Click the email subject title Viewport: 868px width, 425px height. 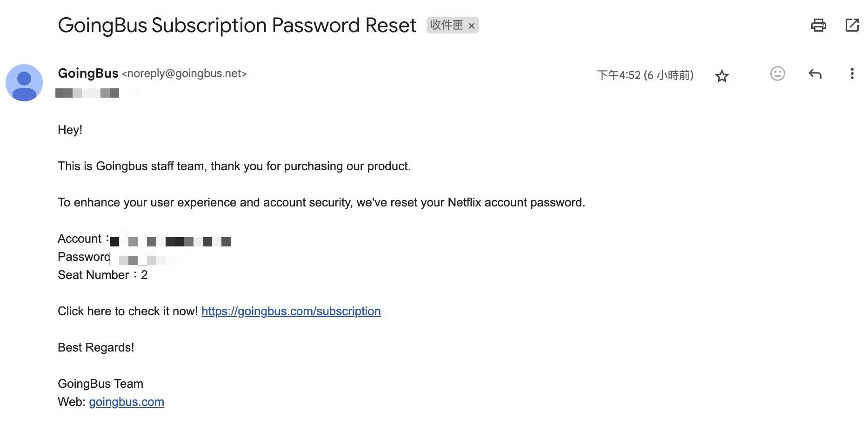click(237, 25)
